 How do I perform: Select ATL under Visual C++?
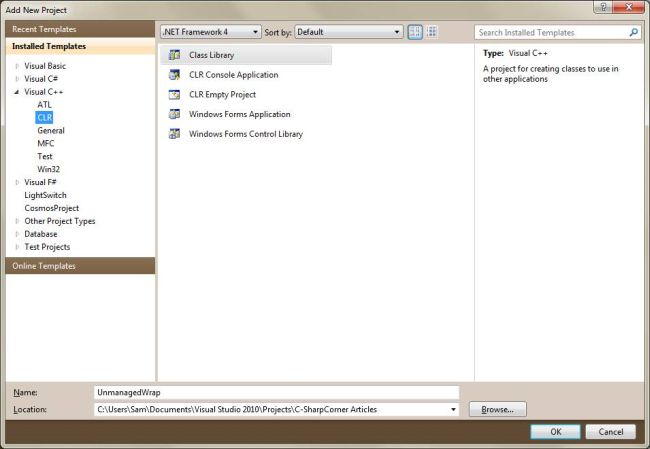click(x=44, y=104)
